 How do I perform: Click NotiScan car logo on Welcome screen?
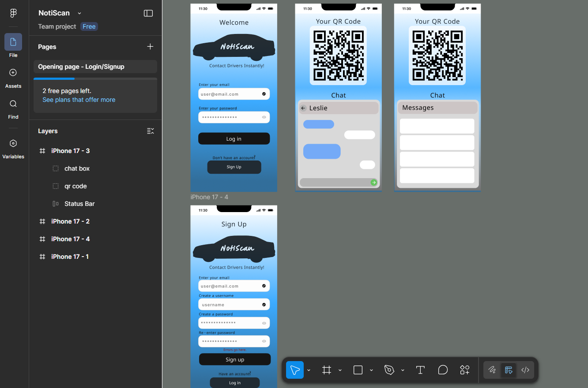(x=234, y=47)
